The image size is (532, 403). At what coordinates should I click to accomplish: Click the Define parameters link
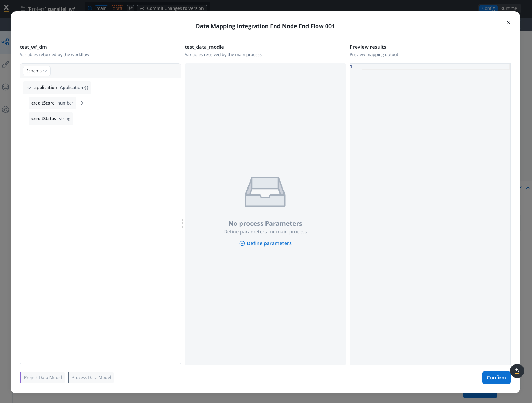point(265,243)
